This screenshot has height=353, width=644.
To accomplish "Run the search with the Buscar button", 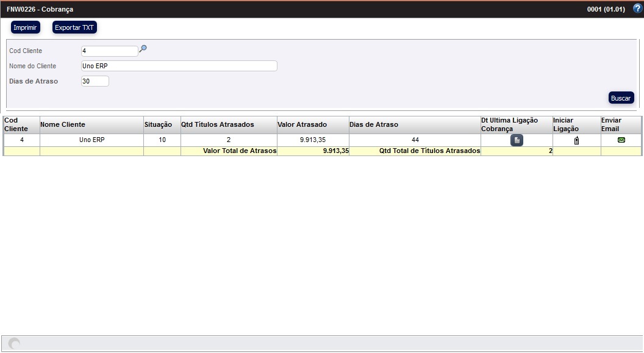I will click(x=621, y=98).
